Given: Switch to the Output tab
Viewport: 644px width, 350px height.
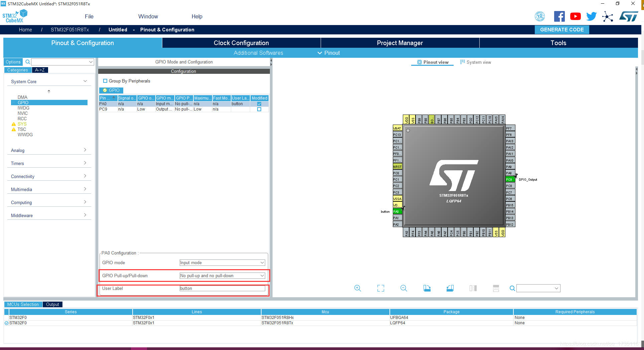Looking at the screenshot, I should [52, 304].
